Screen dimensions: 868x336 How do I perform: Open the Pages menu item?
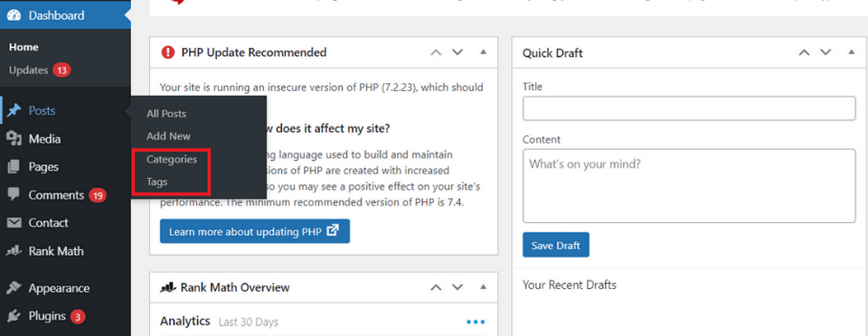coord(65,167)
